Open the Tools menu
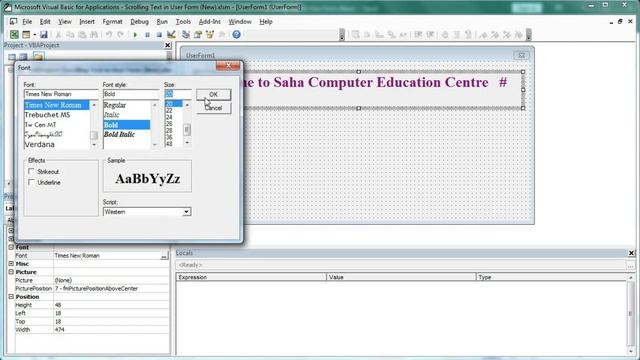This screenshot has width=640, height=360. coord(183,22)
